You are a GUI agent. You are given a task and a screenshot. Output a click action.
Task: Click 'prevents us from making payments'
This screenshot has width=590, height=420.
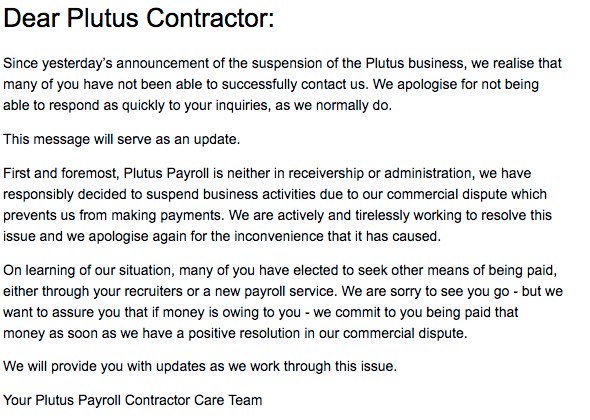tap(113, 215)
